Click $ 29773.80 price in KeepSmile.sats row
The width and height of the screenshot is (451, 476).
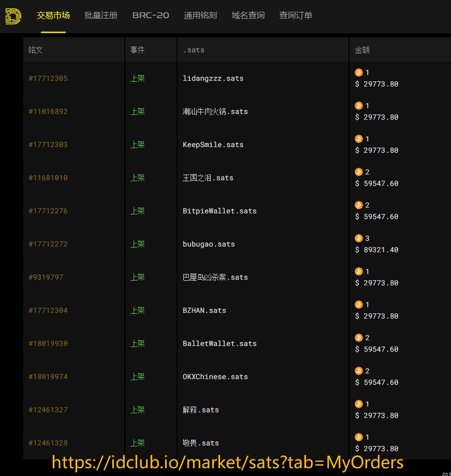click(376, 150)
